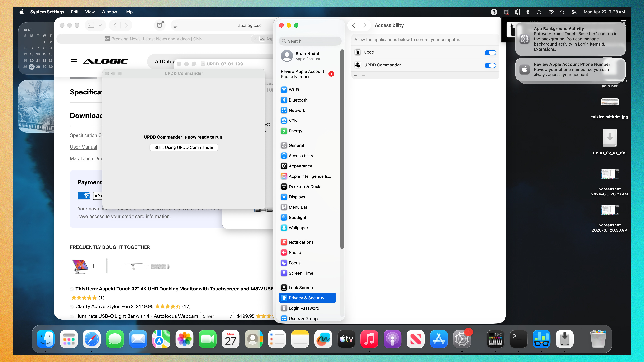Close the active Safari tab with the X
This screenshot has width=644, height=362.
[x=255, y=39]
